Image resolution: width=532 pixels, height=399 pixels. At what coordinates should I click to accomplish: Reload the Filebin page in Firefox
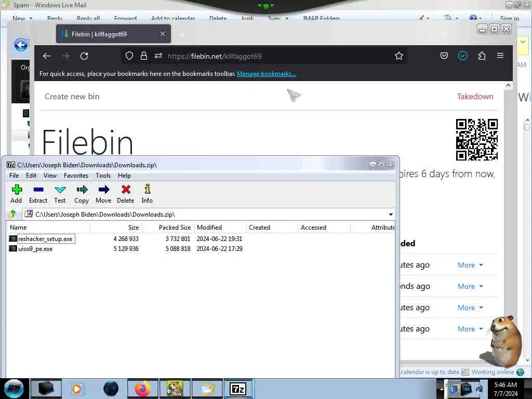click(x=84, y=56)
